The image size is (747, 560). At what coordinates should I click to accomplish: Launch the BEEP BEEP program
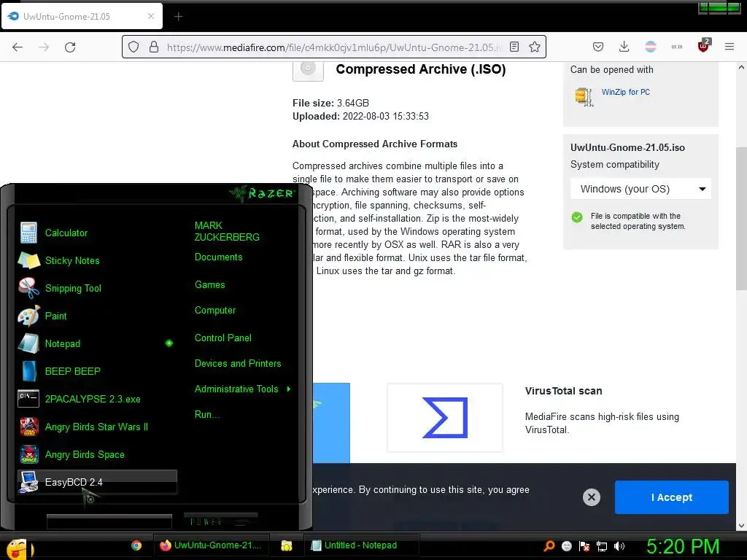pos(97,371)
